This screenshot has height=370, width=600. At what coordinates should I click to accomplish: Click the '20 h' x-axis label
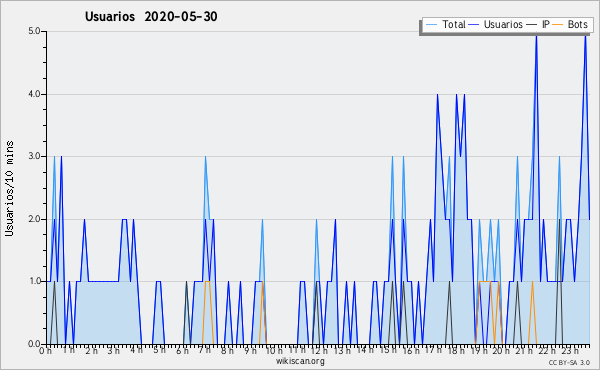coord(501,351)
